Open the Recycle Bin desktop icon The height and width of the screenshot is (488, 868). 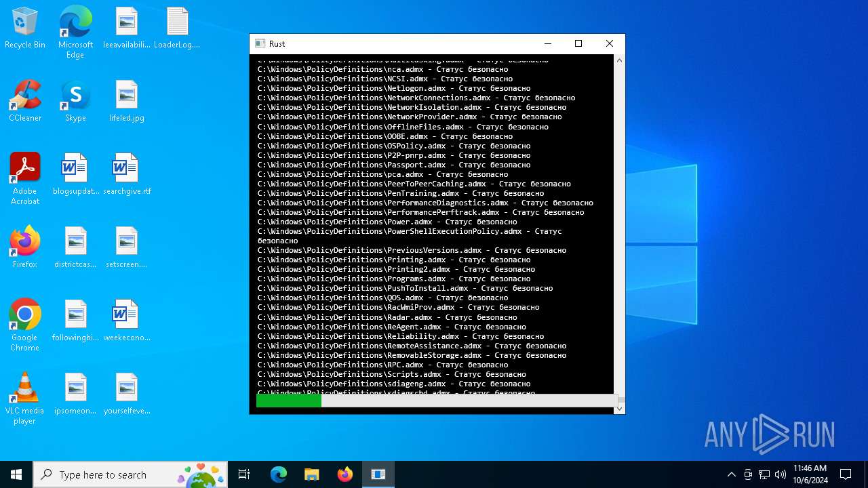25,28
